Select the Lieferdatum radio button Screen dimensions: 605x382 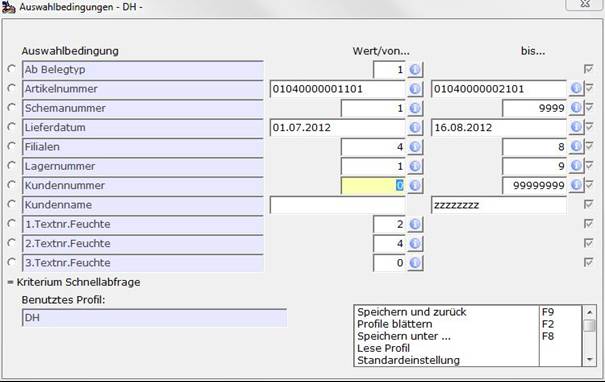click(x=12, y=127)
